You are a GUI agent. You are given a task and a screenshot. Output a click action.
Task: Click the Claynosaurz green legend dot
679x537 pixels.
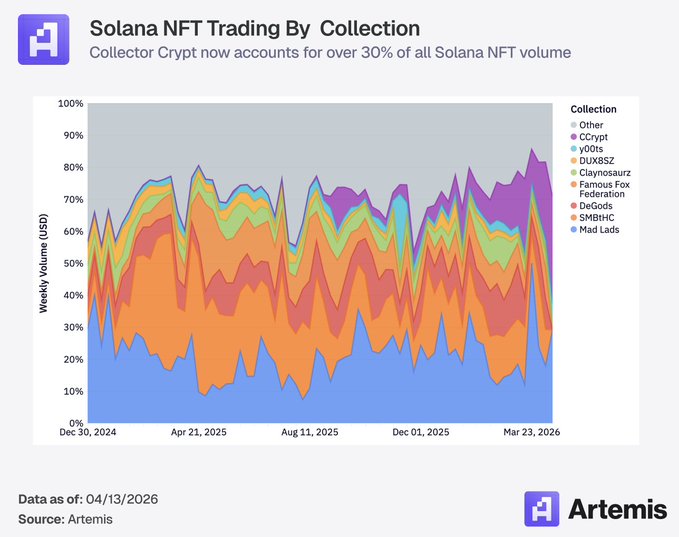pyautogui.click(x=573, y=173)
